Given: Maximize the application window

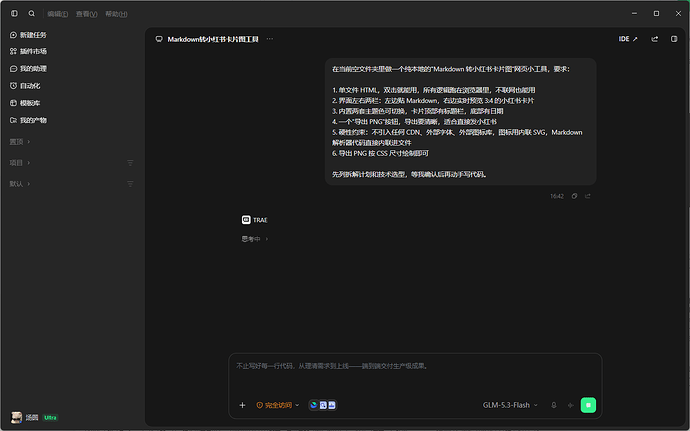Looking at the screenshot, I should pyautogui.click(x=656, y=14).
